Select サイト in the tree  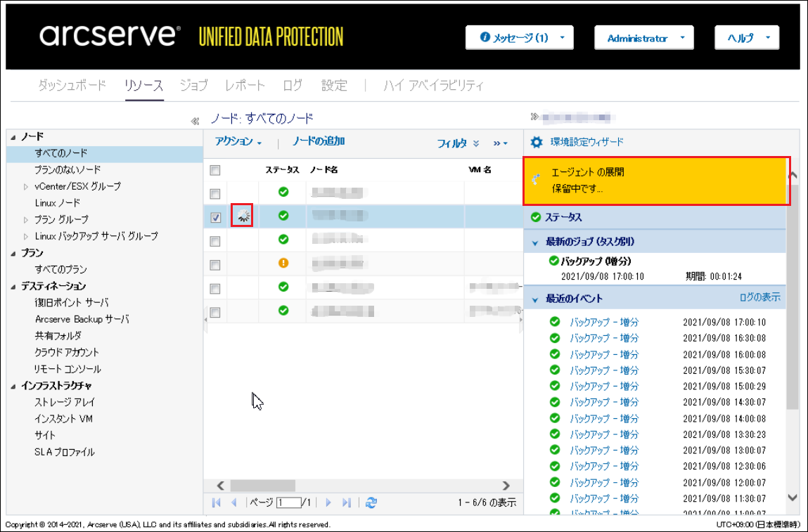pyautogui.click(x=45, y=435)
